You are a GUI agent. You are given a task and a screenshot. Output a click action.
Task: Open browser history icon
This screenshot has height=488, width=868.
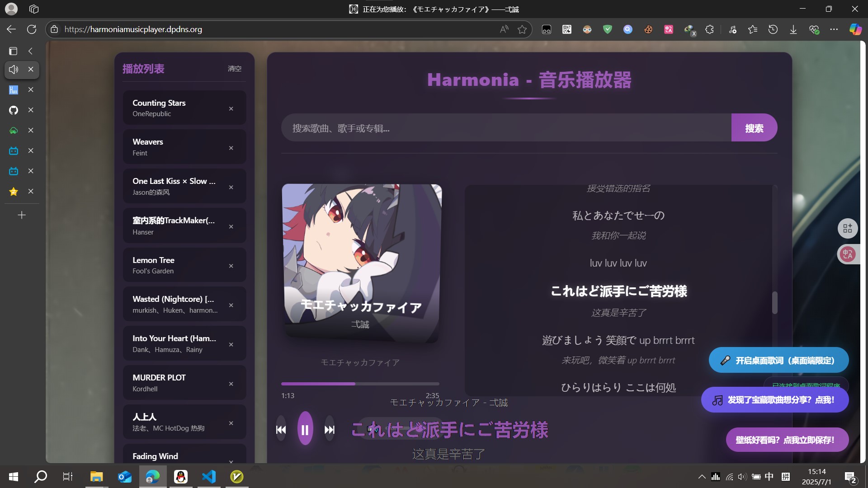click(773, 29)
